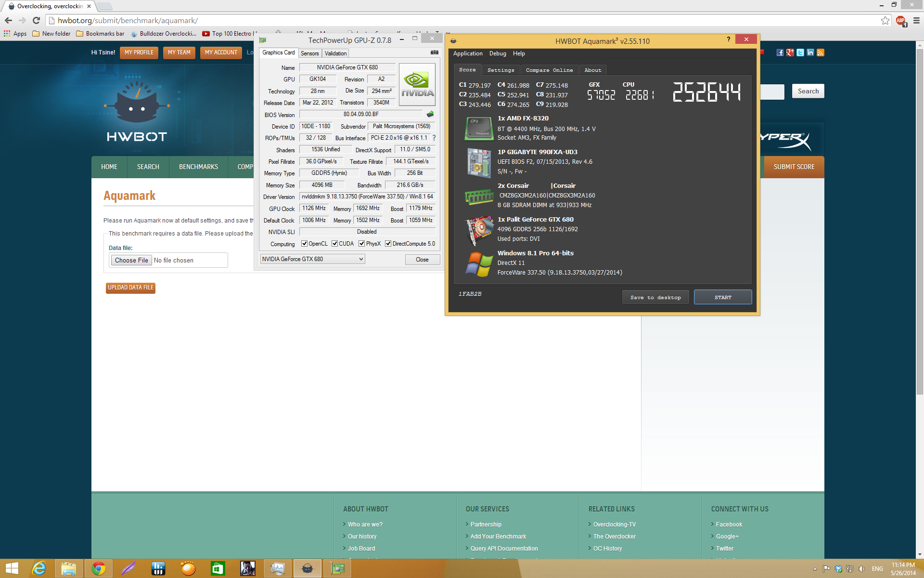Click the Chrome back arrow
This screenshot has height=578, width=924.
pyautogui.click(x=8, y=20)
